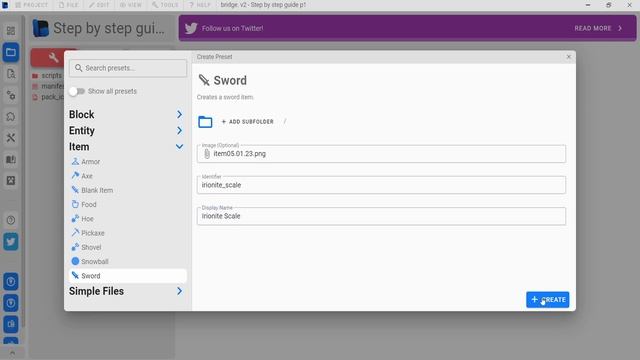Click the third blue icon in the sidebar
The width and height of the screenshot is (640, 360).
click(11, 324)
